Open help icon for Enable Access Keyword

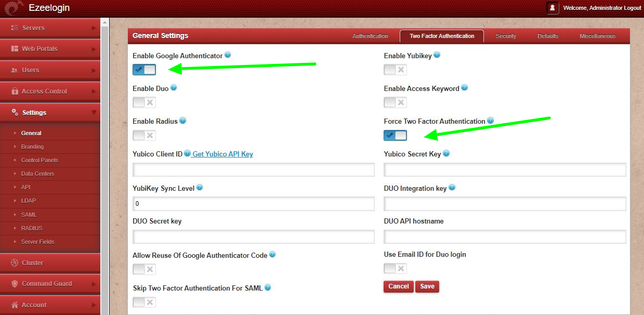click(x=465, y=88)
